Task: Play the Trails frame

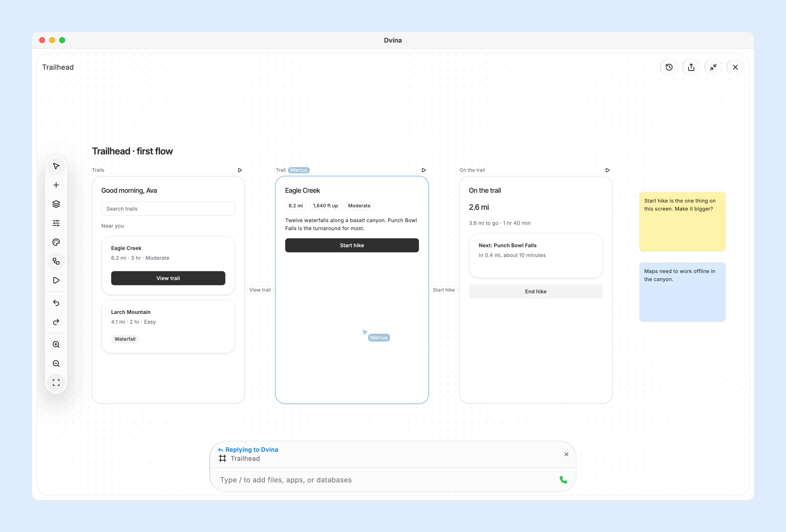Action: coord(240,170)
